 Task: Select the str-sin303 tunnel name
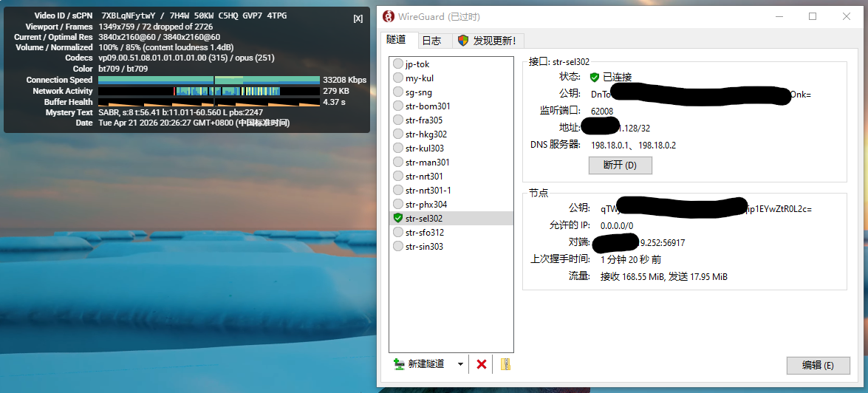click(424, 246)
